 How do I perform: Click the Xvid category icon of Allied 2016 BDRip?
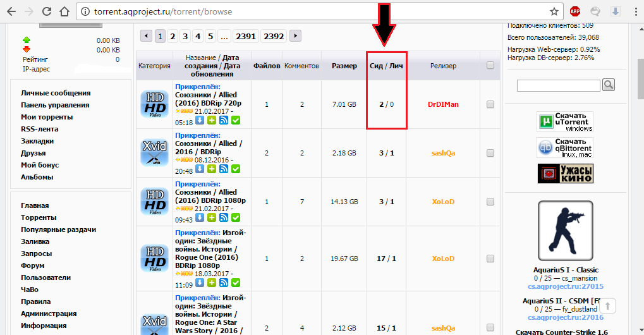154,153
